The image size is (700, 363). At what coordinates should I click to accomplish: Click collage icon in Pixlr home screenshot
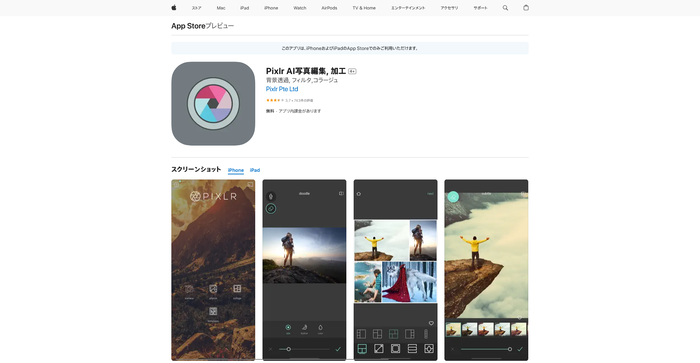237,289
